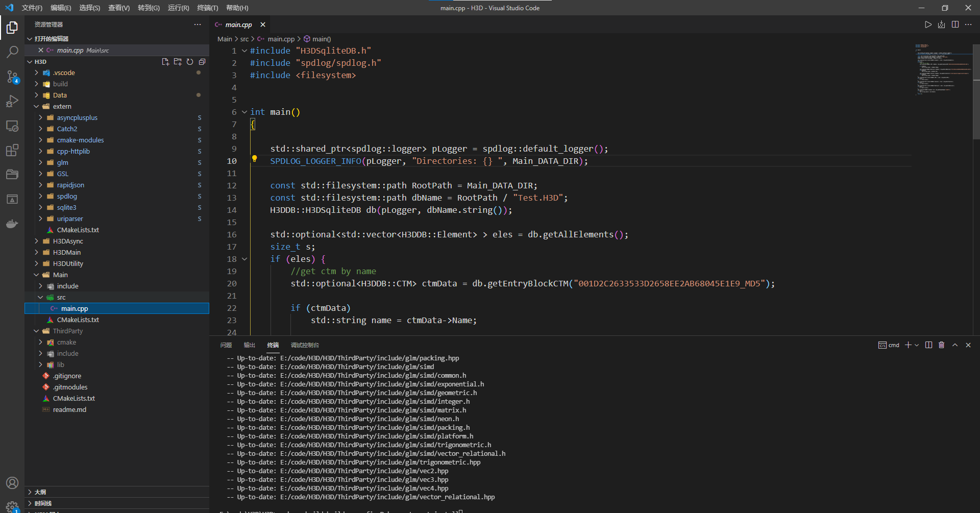Open editor more actions menu
The height and width of the screenshot is (513, 980).
point(968,25)
